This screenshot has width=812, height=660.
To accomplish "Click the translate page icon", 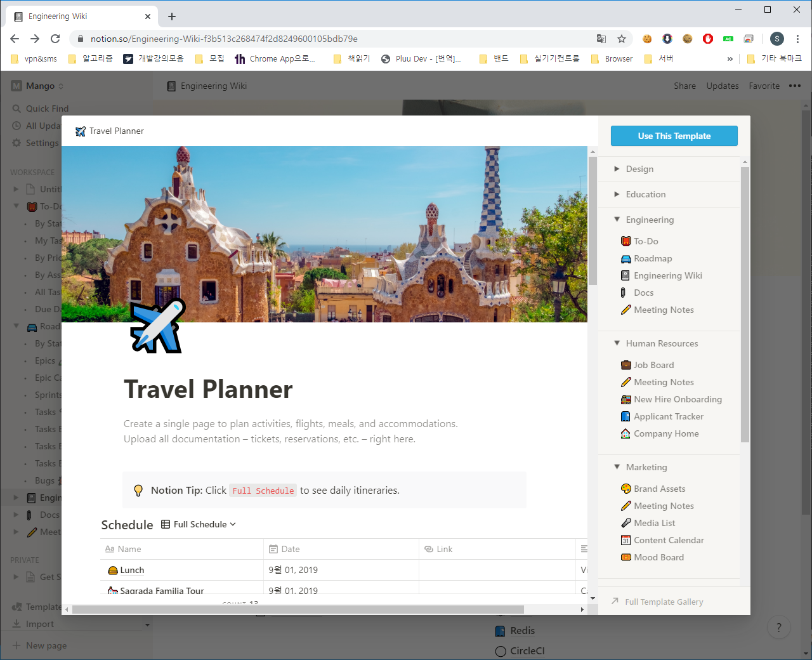I will (601, 39).
